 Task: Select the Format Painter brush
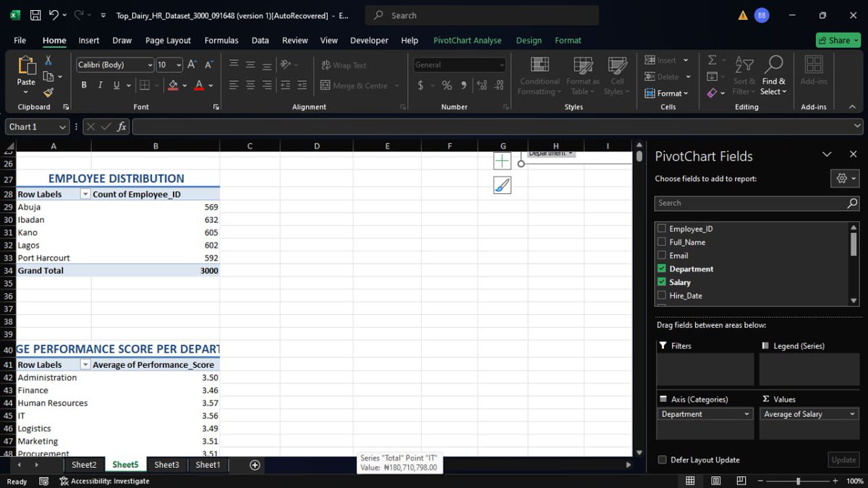click(x=48, y=92)
